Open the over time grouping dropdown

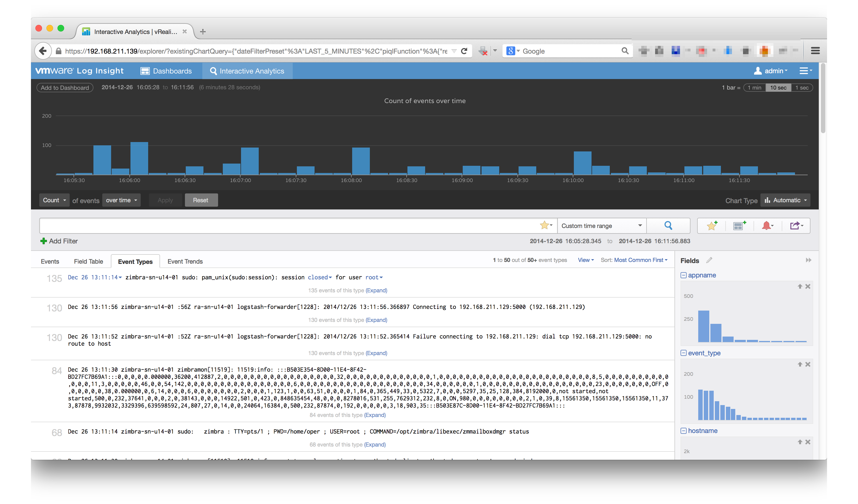tap(121, 200)
